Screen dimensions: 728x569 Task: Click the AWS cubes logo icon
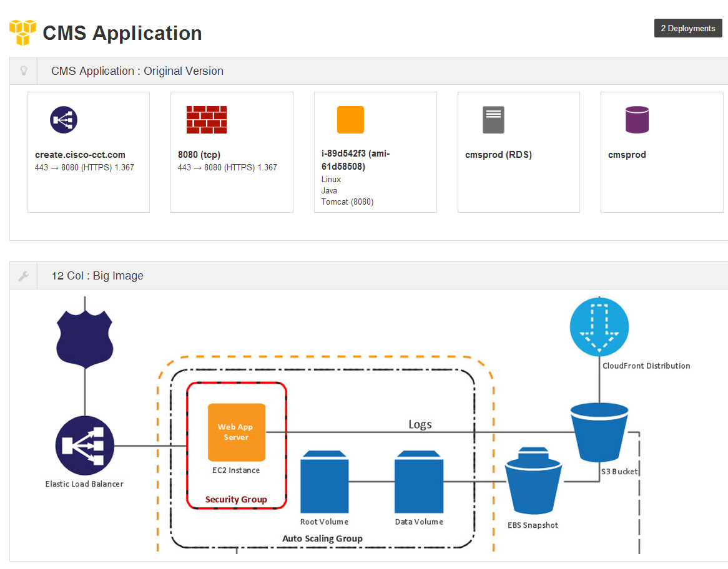point(22,32)
